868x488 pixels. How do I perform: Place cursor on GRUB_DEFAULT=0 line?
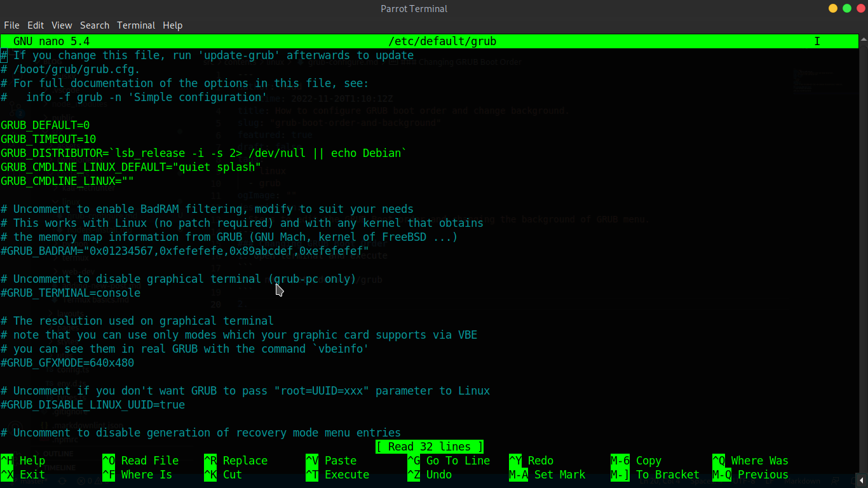click(45, 125)
